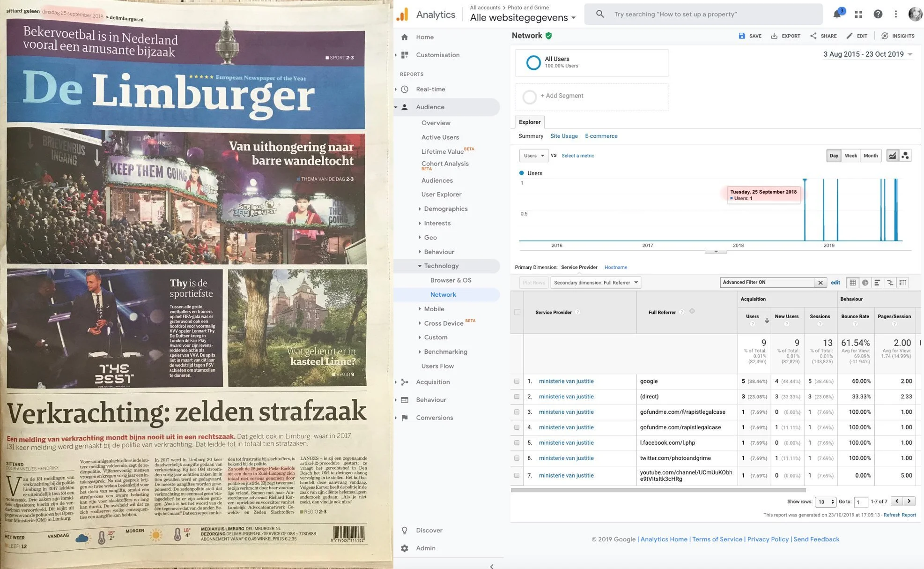Toggle the select-all checkbox in table header
924x569 pixels.
tap(517, 312)
